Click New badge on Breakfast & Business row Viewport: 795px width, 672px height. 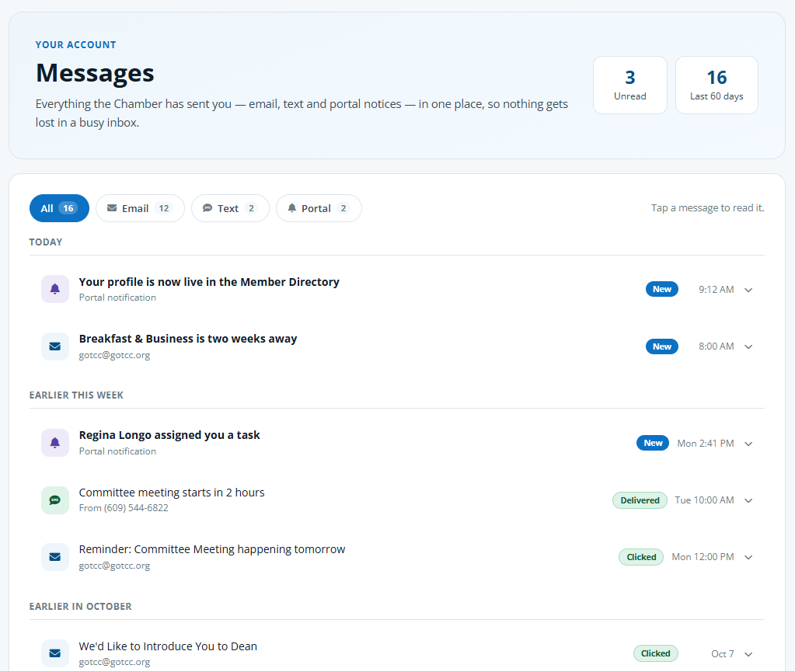pyautogui.click(x=661, y=346)
